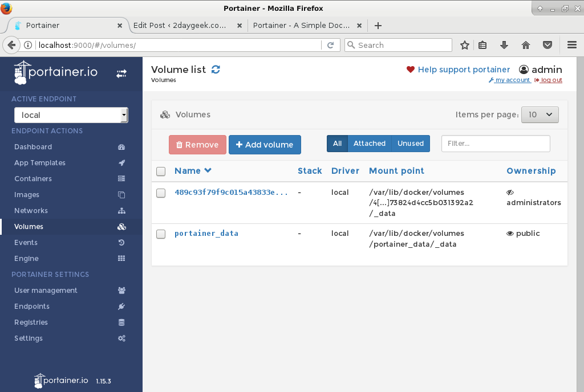Check the box for volume 489c93f79f9c015a43833e
The image size is (584, 392).
point(161,193)
